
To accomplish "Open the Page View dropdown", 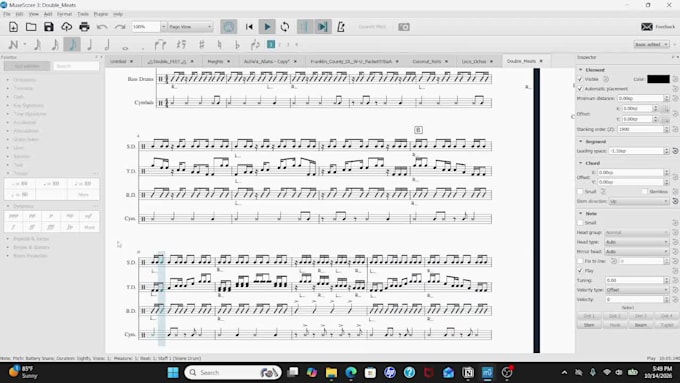I will coord(190,27).
